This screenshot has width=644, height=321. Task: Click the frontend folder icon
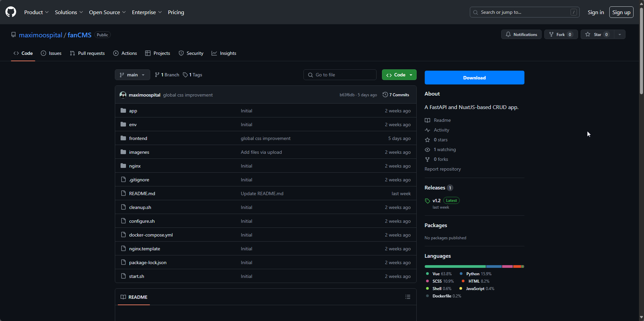point(123,138)
